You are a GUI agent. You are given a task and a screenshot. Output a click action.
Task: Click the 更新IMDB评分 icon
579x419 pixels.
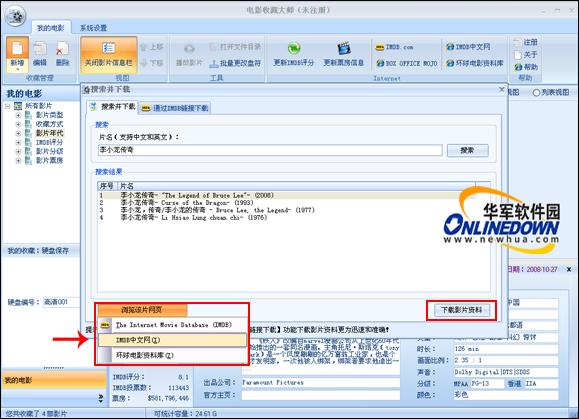pos(294,54)
